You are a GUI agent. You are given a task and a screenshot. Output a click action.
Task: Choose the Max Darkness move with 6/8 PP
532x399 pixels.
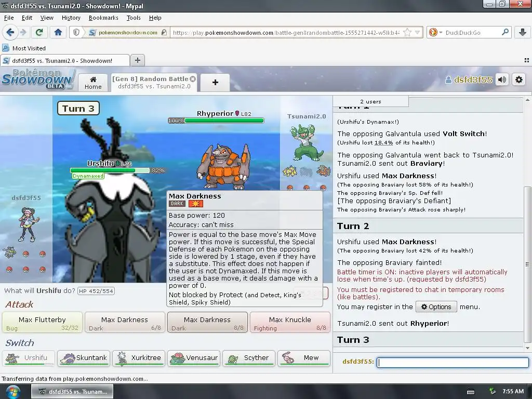click(125, 322)
